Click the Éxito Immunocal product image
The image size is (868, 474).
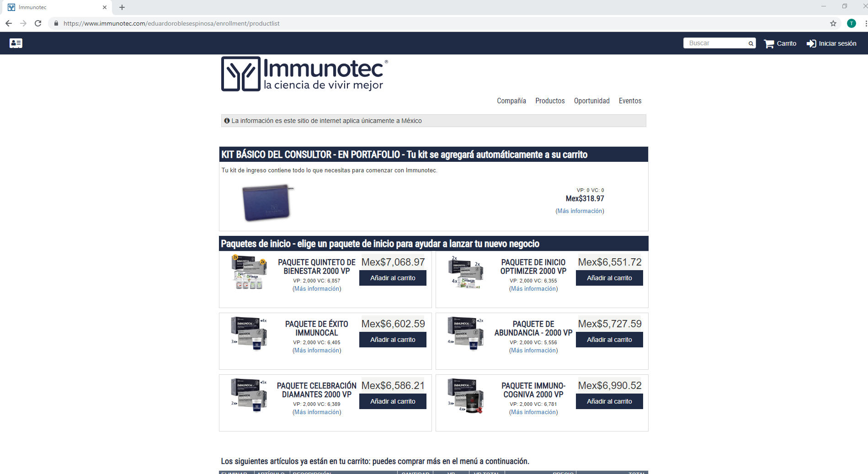tap(249, 334)
